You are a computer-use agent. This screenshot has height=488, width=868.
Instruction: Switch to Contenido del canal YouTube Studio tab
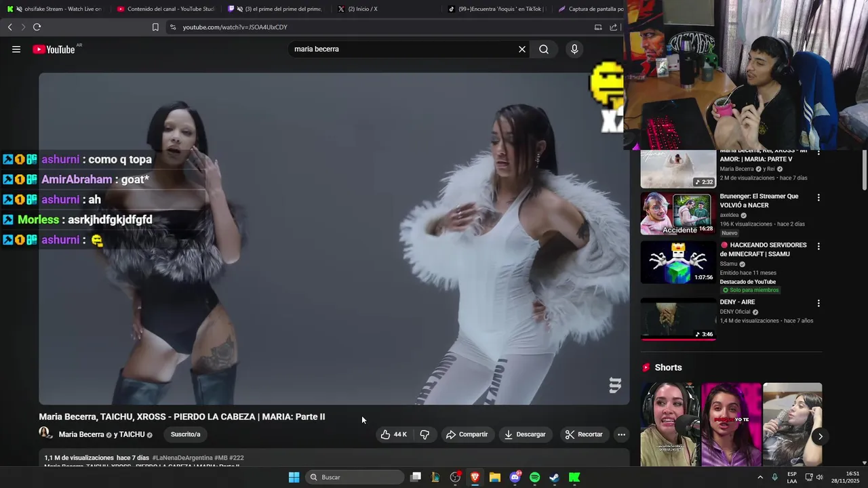point(165,9)
